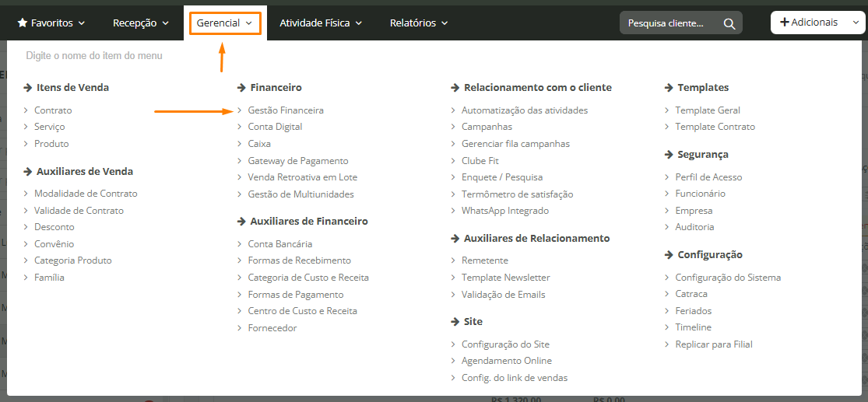Image resolution: width=868 pixels, height=402 pixels.
Task: Open the Favoritos menu
Action: (51, 23)
